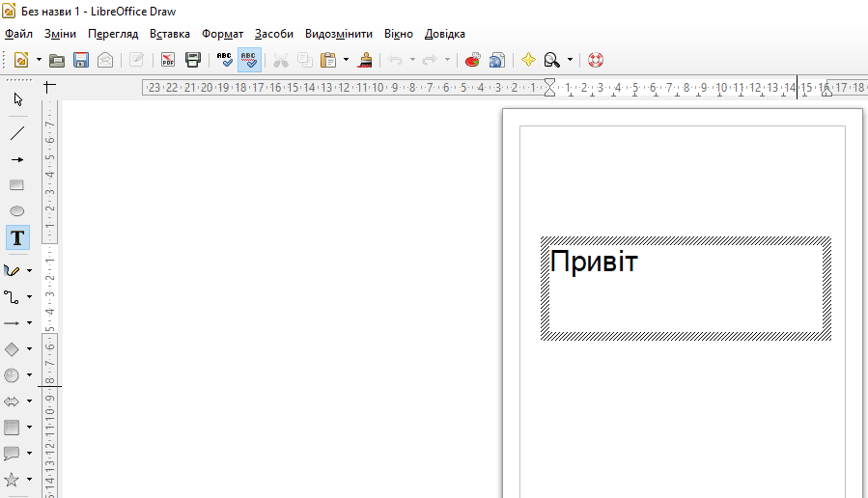Open the Довідка menu

[x=445, y=34]
